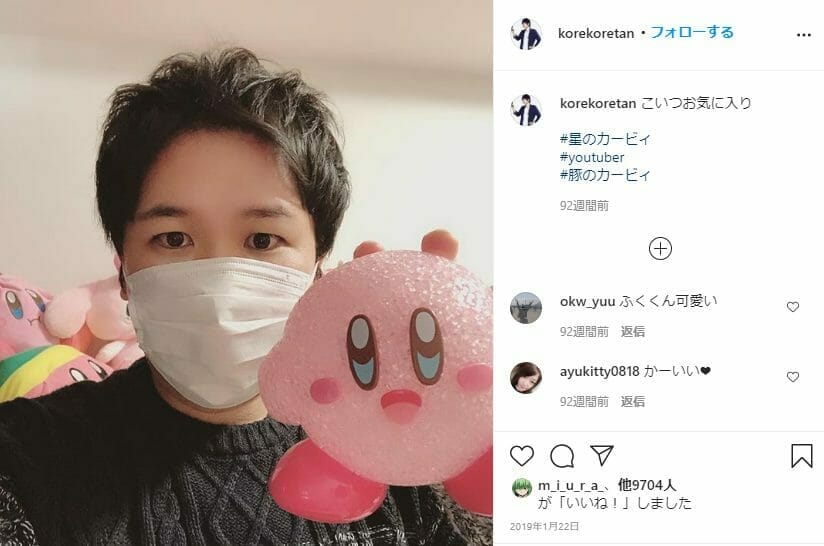Open hashtag #youtuber
Image resolution: width=824 pixels, height=546 pixels.
tap(592, 157)
